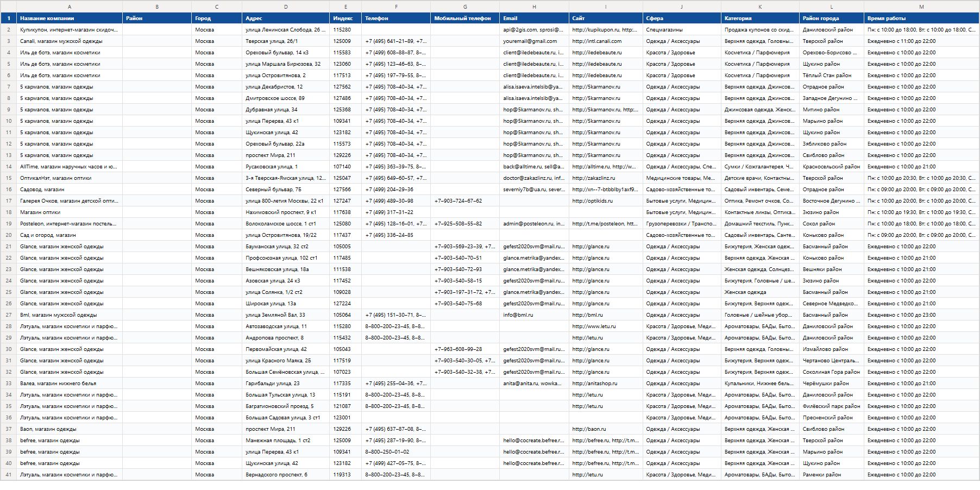This screenshot has height=490, width=980.
Task: Click row number 20 header
Action: click(8, 235)
